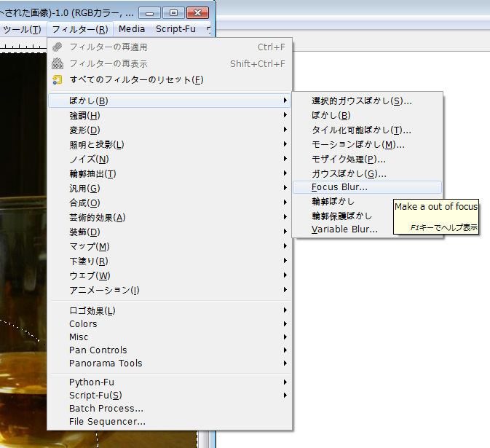
Task: Open the Colors filter submenu
Action: (x=83, y=324)
